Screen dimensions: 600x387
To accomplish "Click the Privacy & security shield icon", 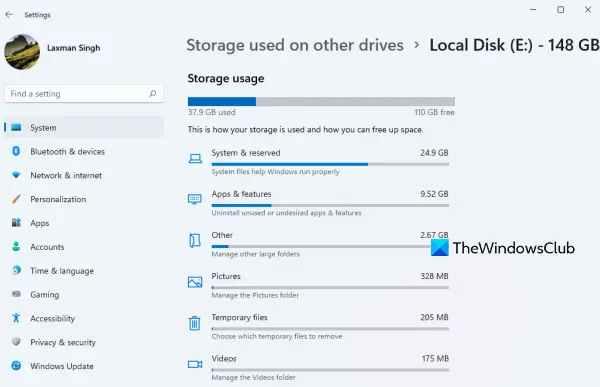I will click(16, 341).
